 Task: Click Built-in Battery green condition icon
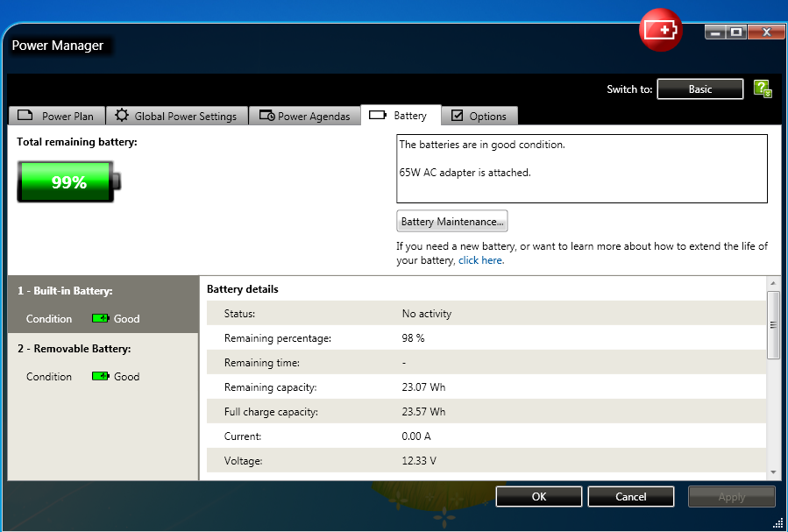tap(101, 318)
